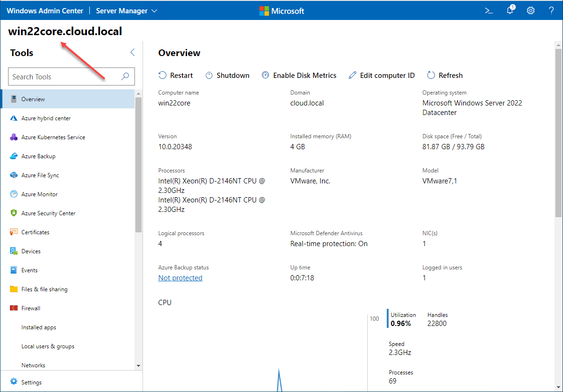Open Azure Security Center tool
Viewport: 563px width, 392px height.
pyautogui.click(x=48, y=213)
